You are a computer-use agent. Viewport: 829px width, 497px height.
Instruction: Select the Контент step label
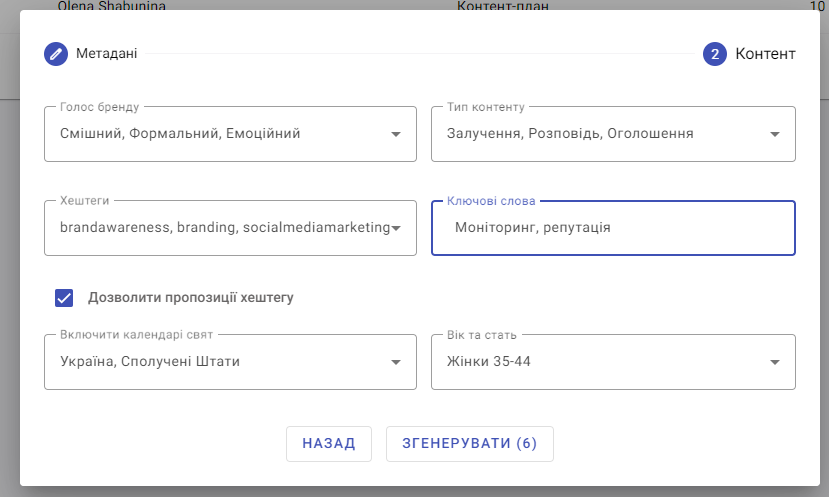[765, 54]
